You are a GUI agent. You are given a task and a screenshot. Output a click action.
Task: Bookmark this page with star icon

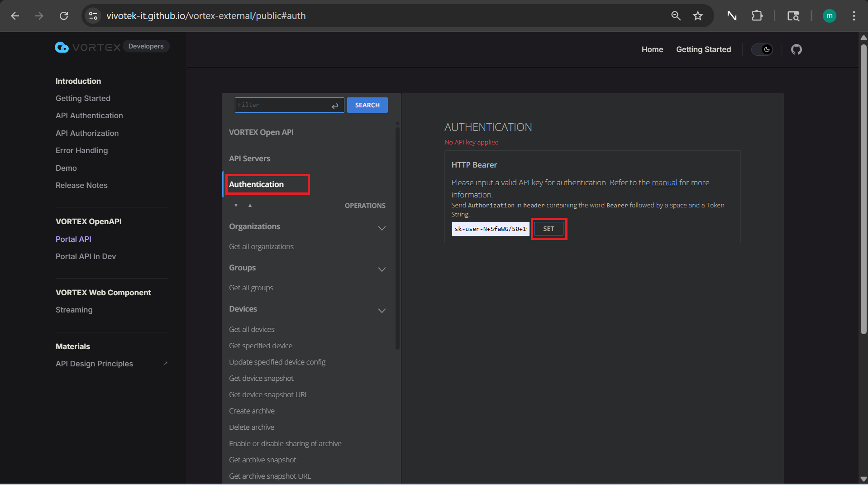698,16
